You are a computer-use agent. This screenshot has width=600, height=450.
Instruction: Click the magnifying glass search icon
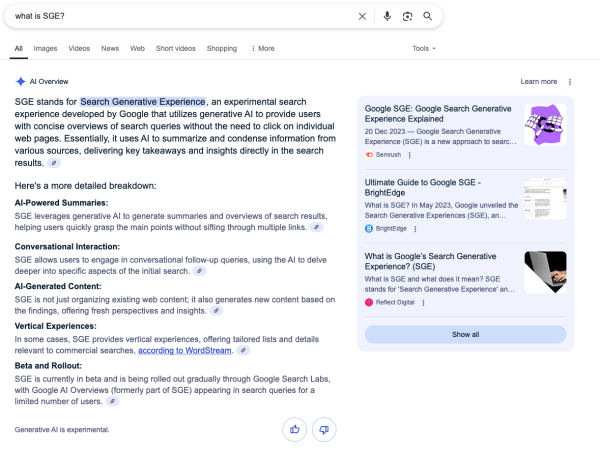427,16
